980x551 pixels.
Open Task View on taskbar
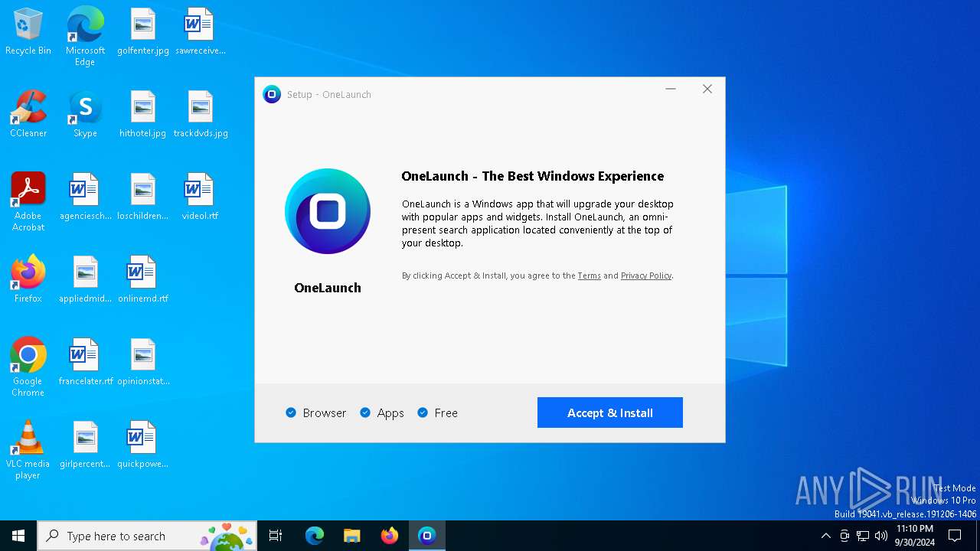click(276, 536)
